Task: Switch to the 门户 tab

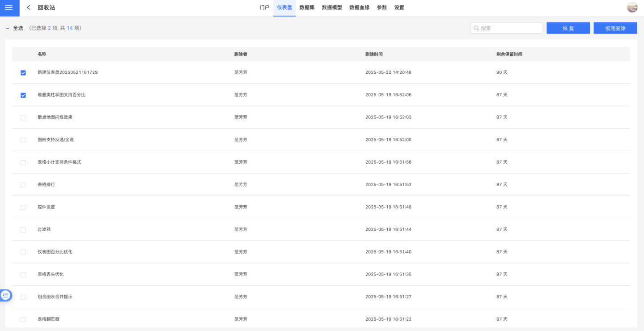Action: click(264, 8)
